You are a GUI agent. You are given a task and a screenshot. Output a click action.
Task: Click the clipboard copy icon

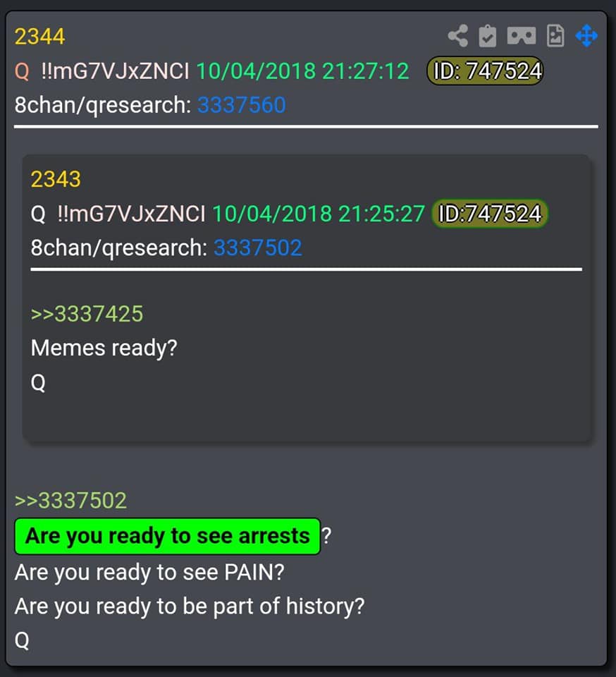488,36
